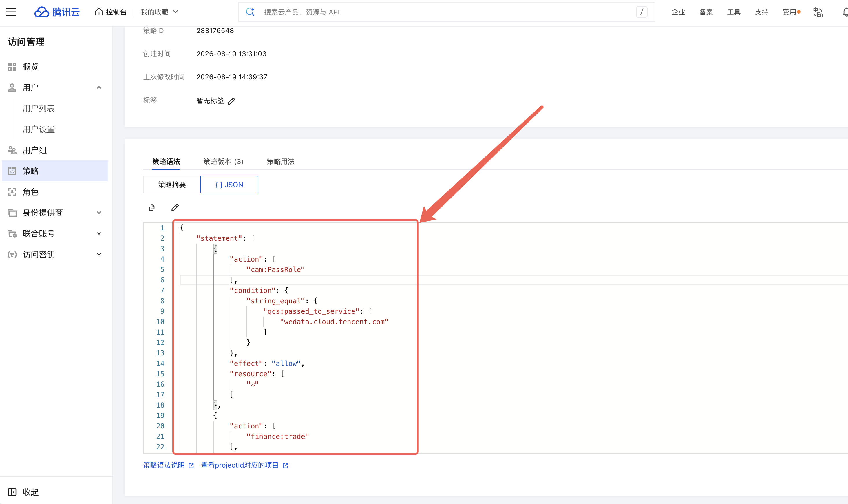Switch to the 策略用法 tab

pos(280,162)
